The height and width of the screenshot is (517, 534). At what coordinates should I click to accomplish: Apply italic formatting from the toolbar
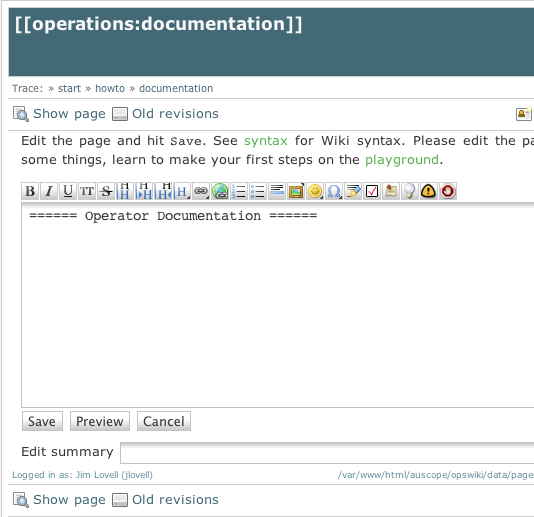(49, 191)
